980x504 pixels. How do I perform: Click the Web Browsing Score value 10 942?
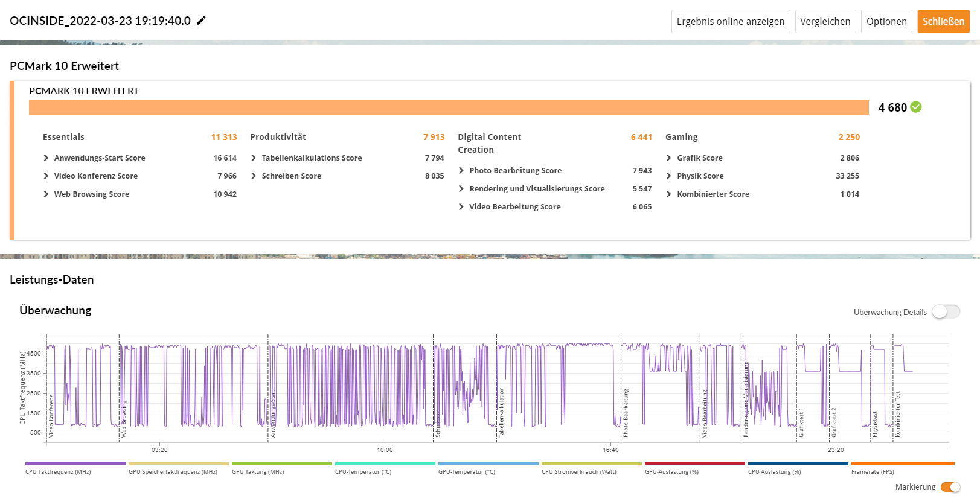(225, 194)
